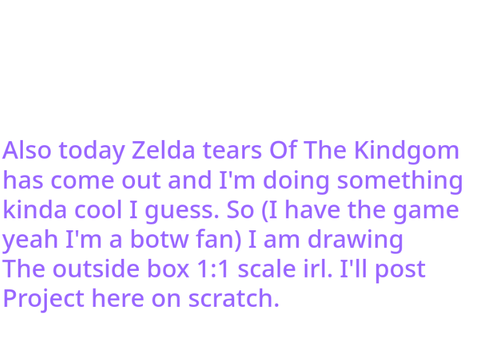
Task: Click the word "Zelda" in the text
Action: [163, 150]
